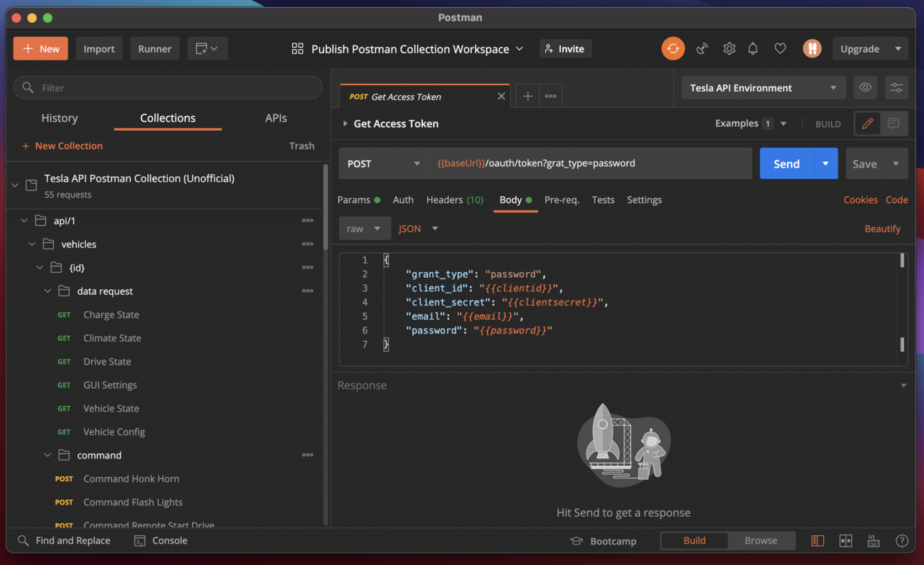Open the satellite capture requests icon
The height and width of the screenshot is (565, 924).
pos(702,49)
